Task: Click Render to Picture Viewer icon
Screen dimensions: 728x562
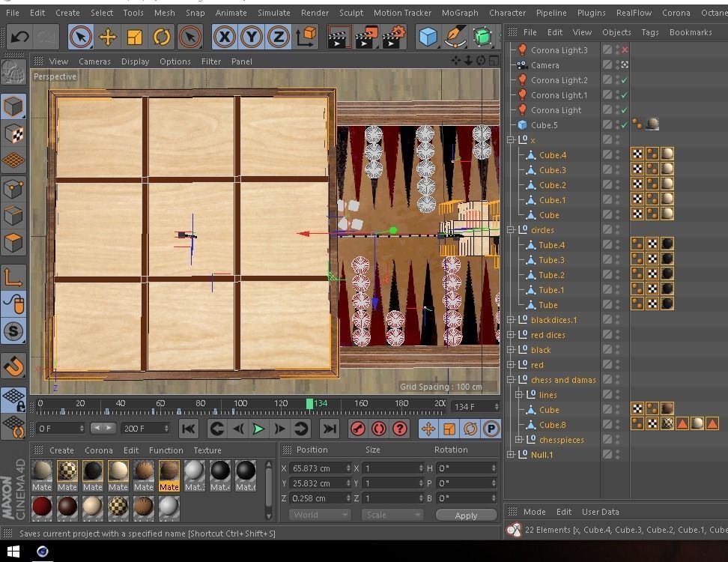Action: point(367,37)
